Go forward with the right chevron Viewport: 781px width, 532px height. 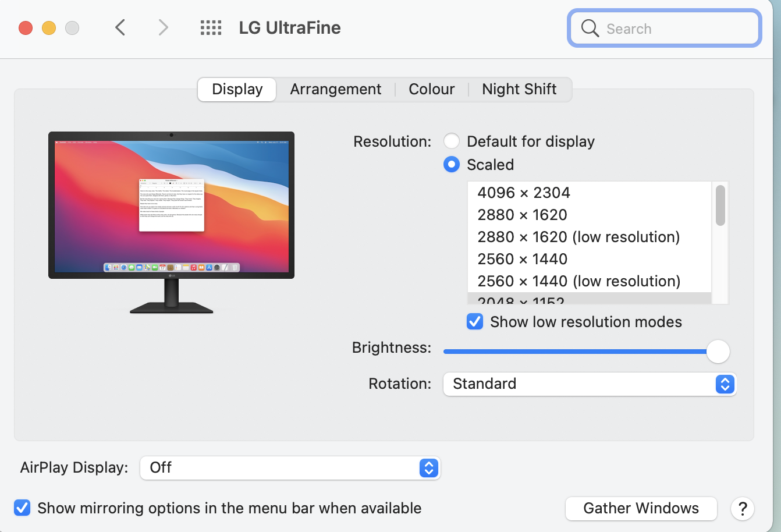164,27
